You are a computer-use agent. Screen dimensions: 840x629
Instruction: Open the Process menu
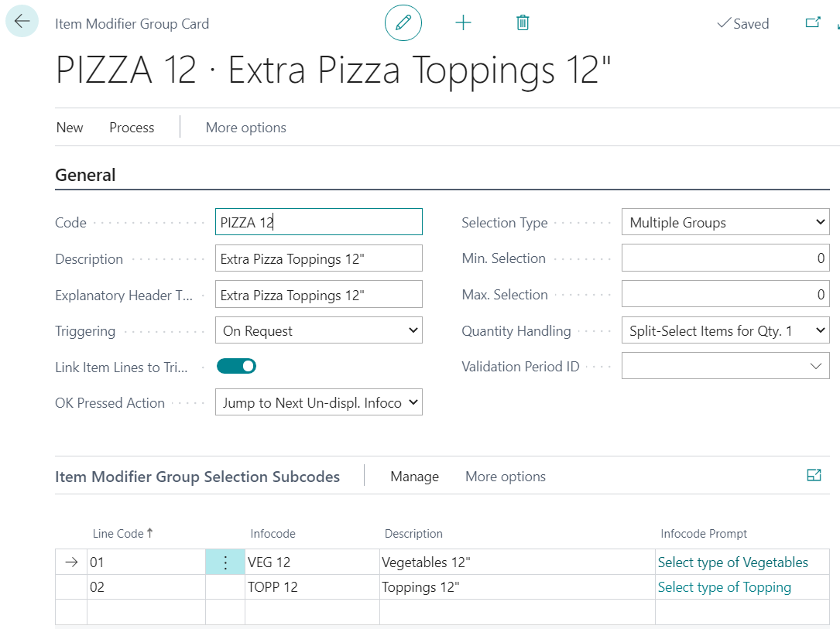click(x=132, y=128)
